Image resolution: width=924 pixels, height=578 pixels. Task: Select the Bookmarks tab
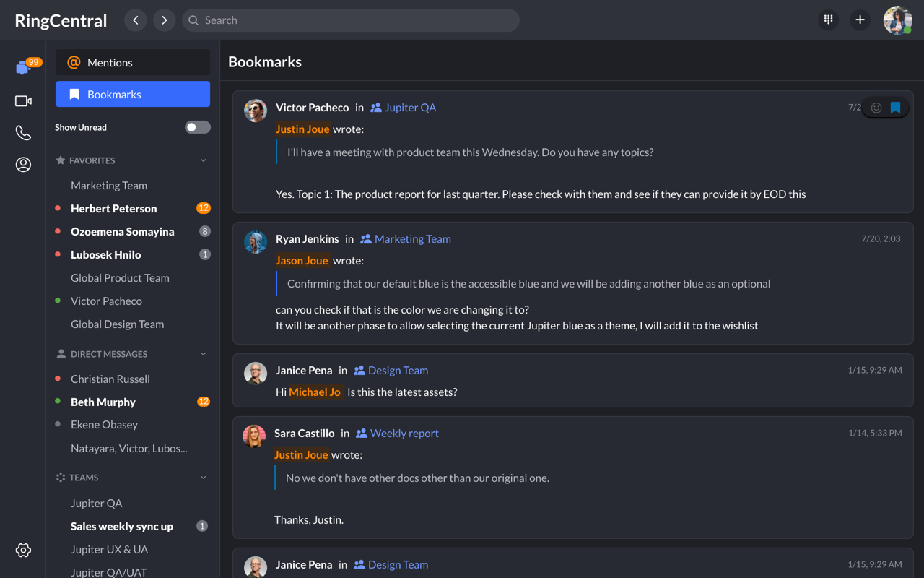pyautogui.click(x=133, y=95)
